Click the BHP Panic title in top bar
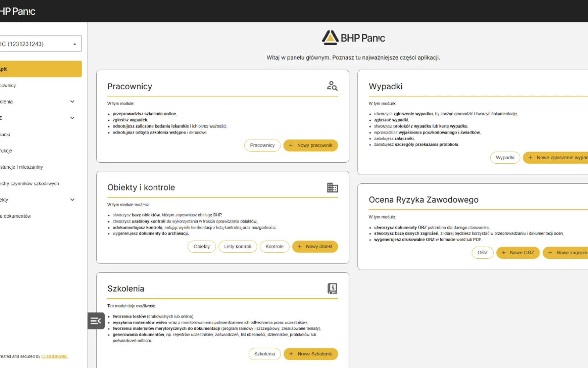The width and height of the screenshot is (588, 368). point(18,11)
